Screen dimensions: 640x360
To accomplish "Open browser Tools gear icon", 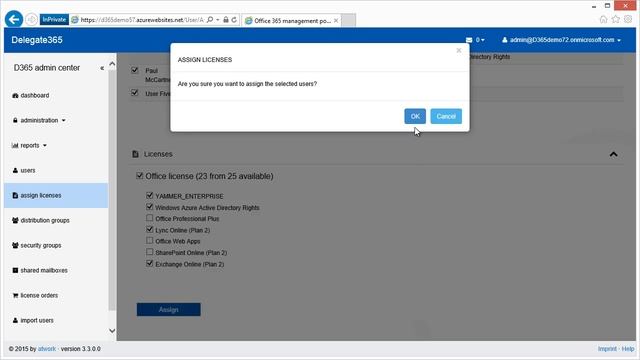I will coord(628,19).
